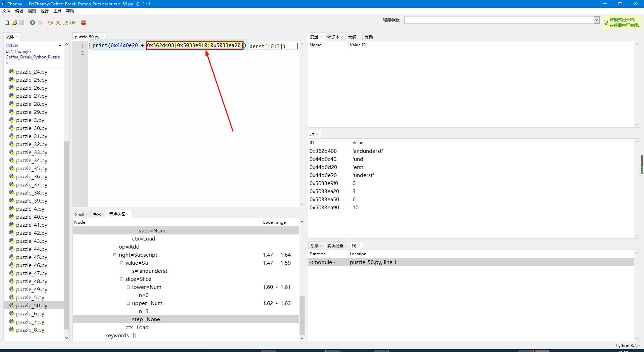Close the puzzle_50.py editor tab
The height and width of the screenshot is (352, 644).
(102, 37)
